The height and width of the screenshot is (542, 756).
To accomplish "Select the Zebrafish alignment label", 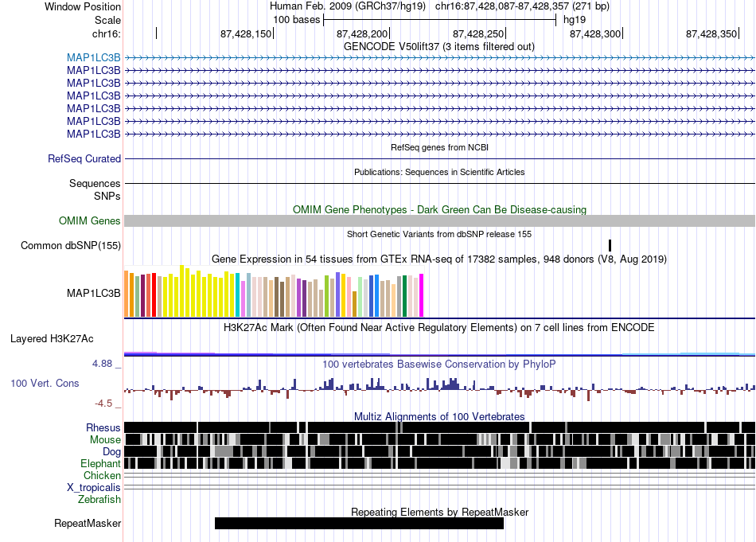I will click(x=99, y=500).
